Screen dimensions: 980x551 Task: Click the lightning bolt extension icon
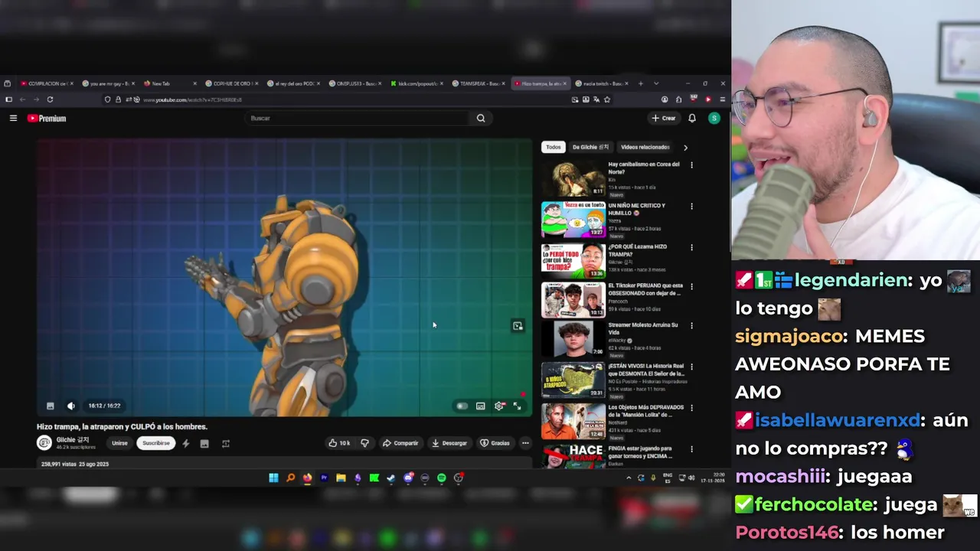[x=185, y=443]
